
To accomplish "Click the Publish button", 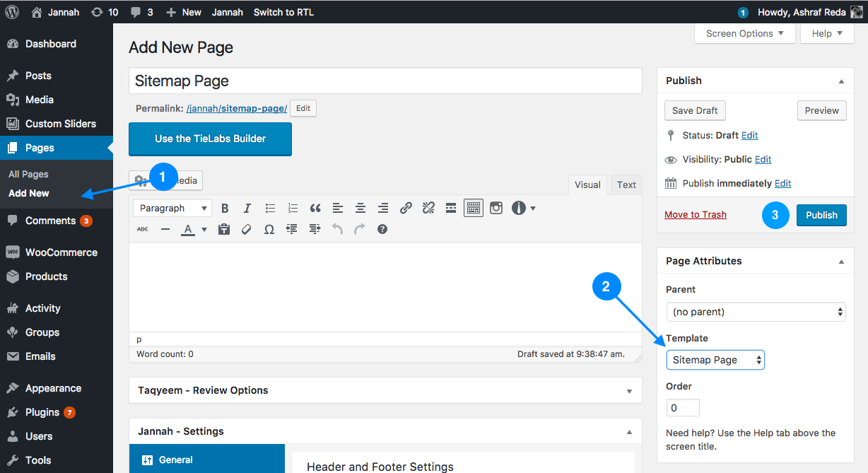I will [x=821, y=215].
